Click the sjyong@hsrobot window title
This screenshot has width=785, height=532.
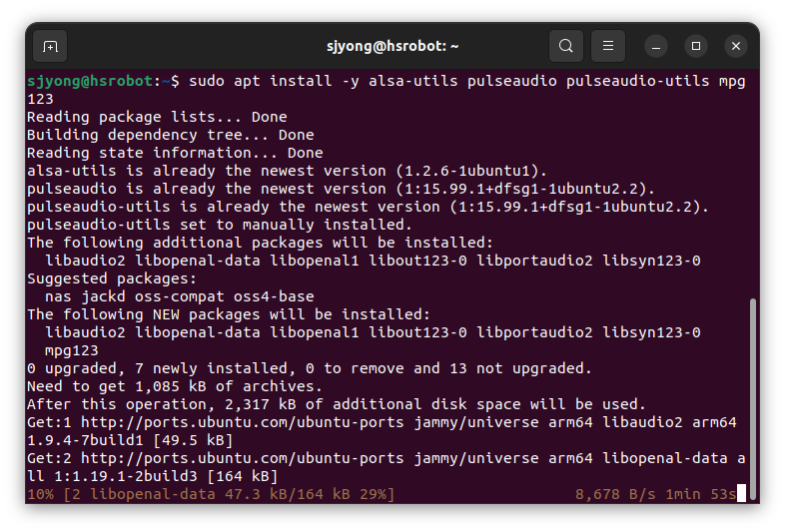click(392, 46)
